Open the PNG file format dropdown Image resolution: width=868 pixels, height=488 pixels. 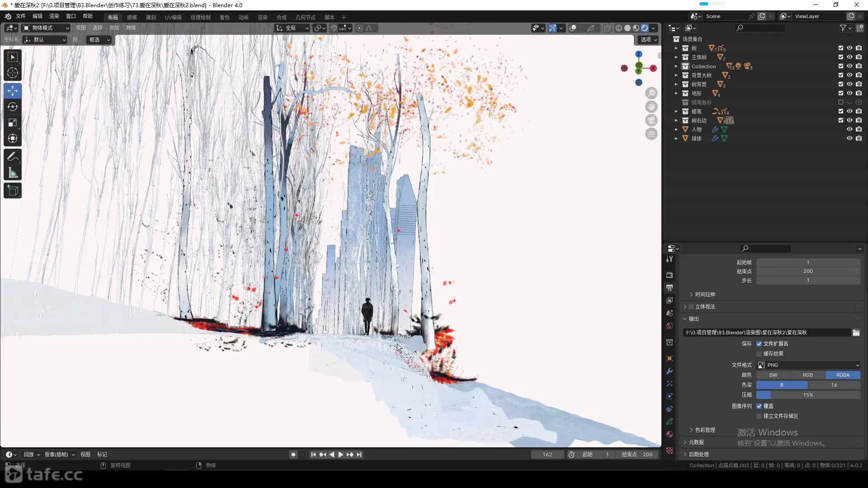point(808,365)
